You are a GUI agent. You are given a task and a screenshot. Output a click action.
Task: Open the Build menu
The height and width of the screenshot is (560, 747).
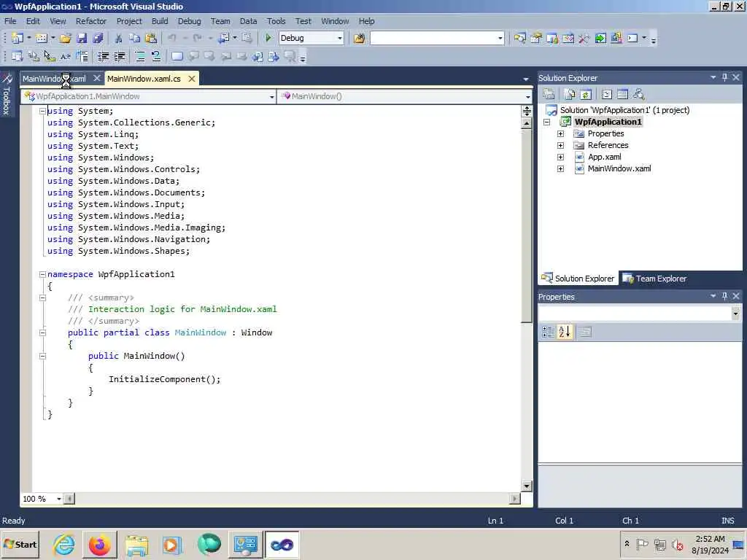point(160,21)
